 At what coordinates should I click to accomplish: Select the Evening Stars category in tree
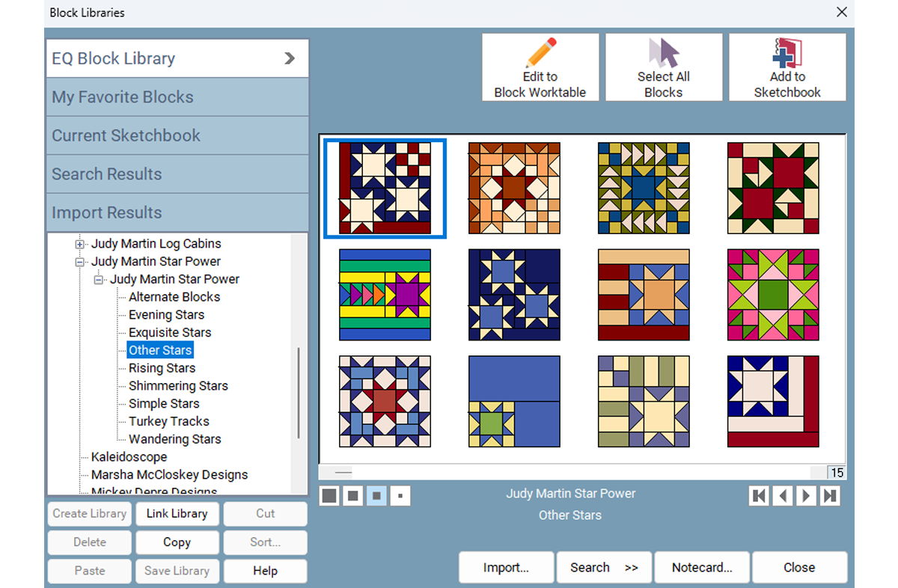[166, 315]
